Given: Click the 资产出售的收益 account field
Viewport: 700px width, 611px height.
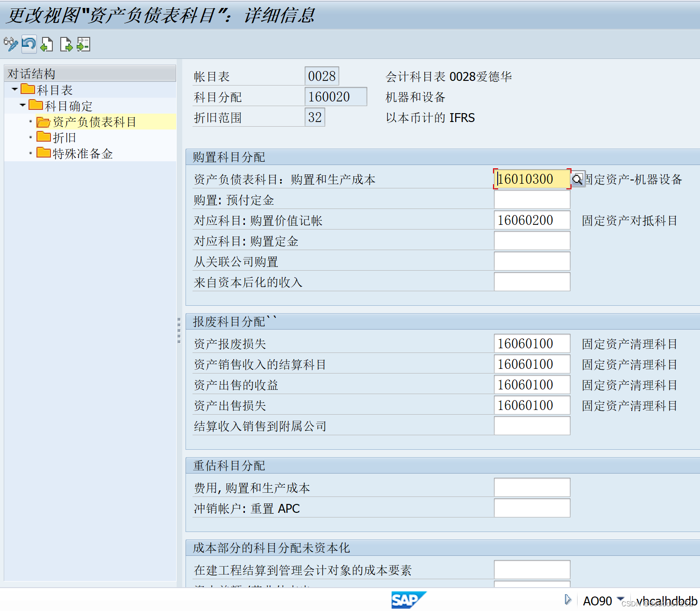Looking at the screenshot, I should pos(532,385).
